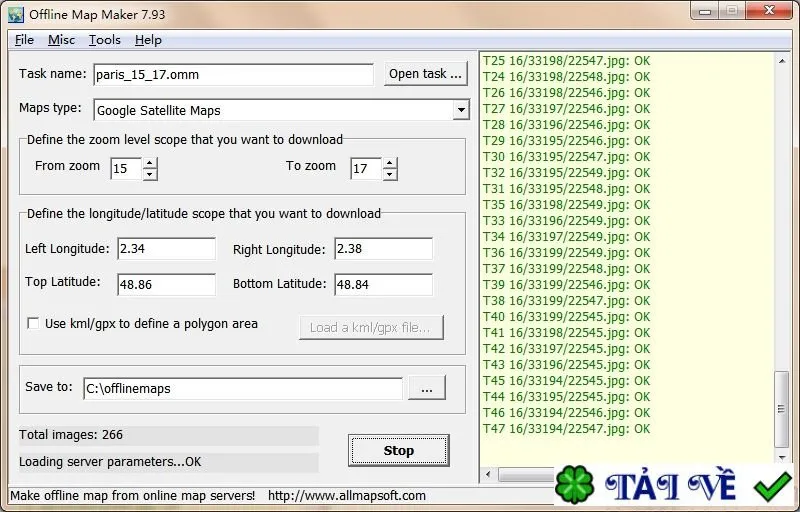Select log line T32 16/33195/22549.jpg

click(x=566, y=172)
